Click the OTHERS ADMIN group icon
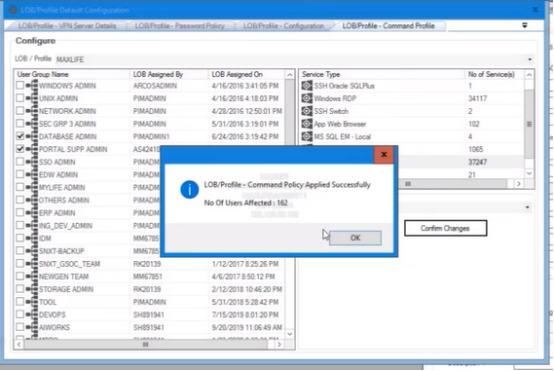This screenshot has height=371, width=554. (32, 200)
